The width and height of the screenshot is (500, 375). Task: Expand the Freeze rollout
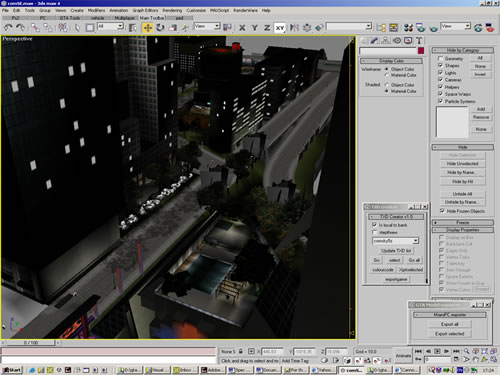coord(463,222)
